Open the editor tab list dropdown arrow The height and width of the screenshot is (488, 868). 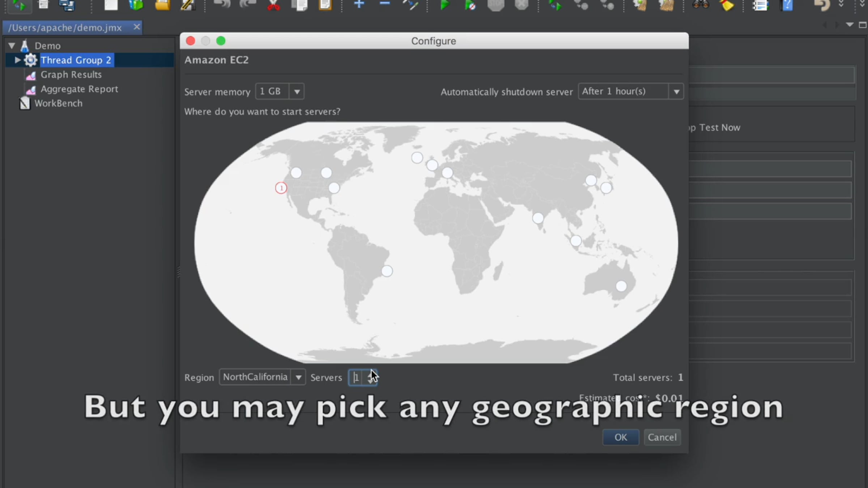click(x=850, y=25)
